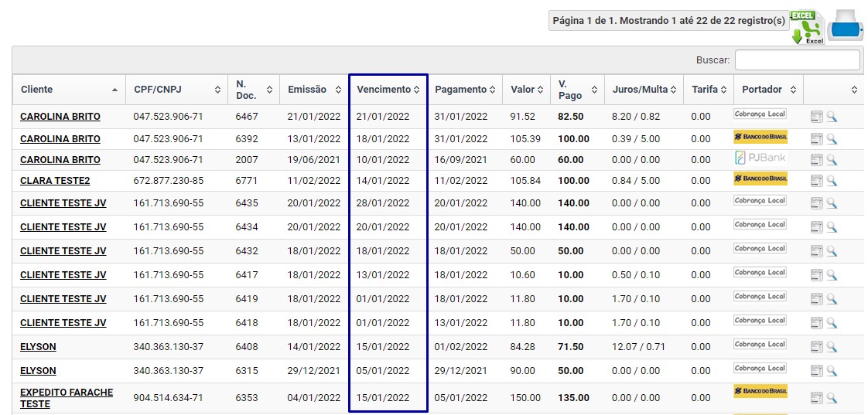This screenshot has height=415, width=868.
Task: Open magnifier icon for document 6467 row
Action: 832,117
